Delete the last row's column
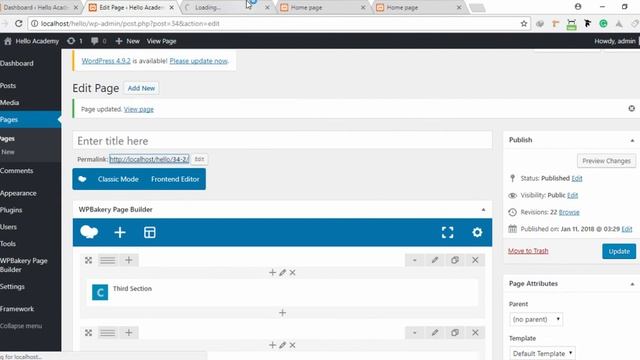Screen dimensions: 640x360 click(x=293, y=345)
